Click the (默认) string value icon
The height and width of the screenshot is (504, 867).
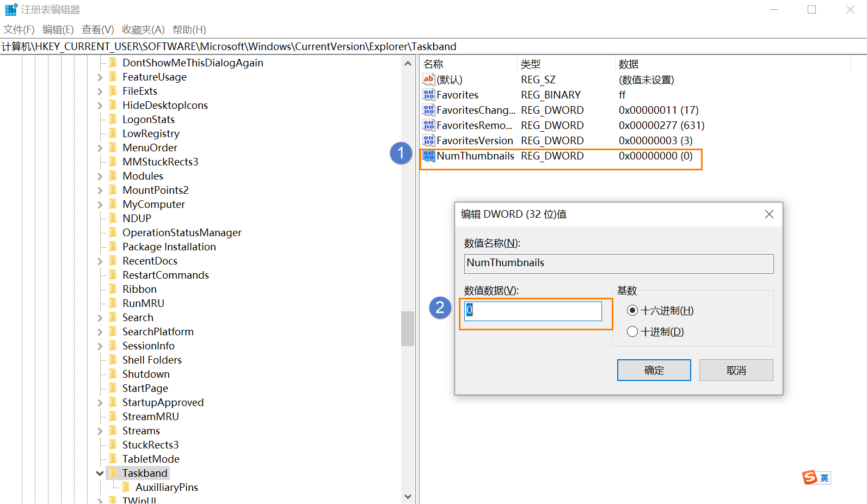(x=429, y=79)
